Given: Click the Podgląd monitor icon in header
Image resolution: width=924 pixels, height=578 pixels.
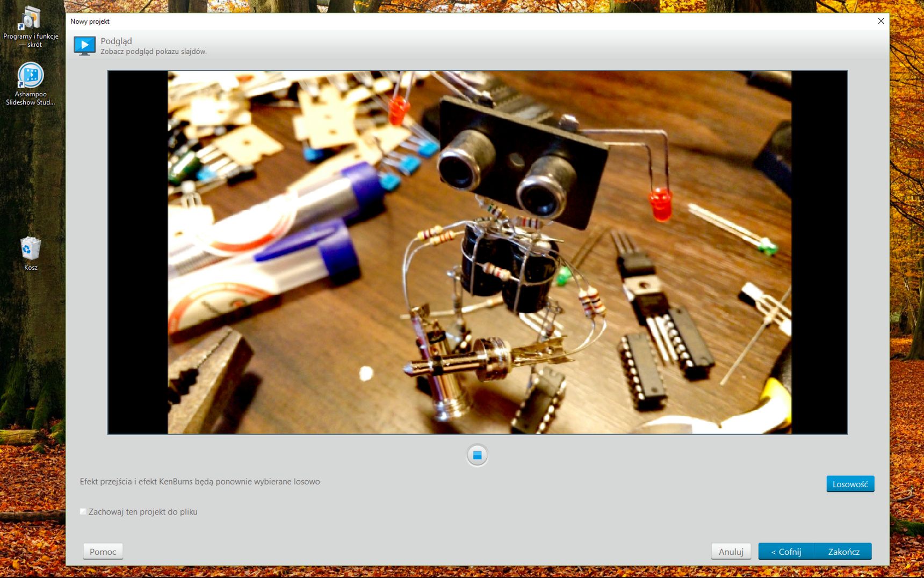Looking at the screenshot, I should (84, 46).
